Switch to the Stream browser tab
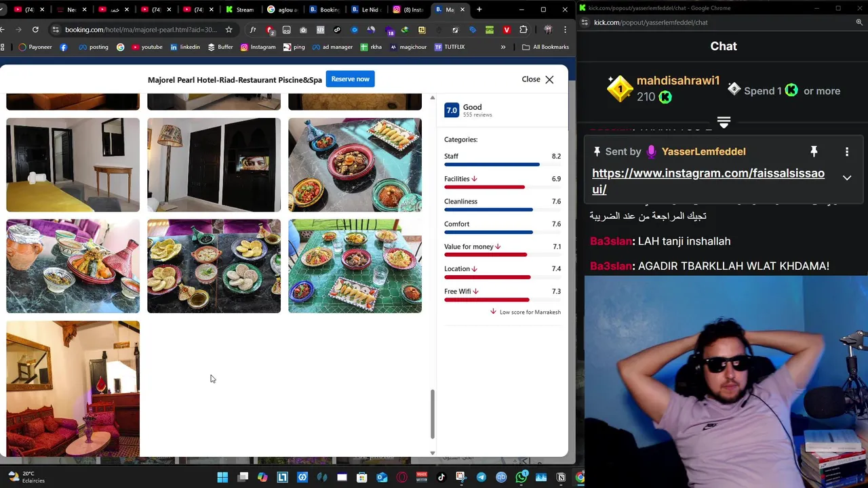 (240, 9)
